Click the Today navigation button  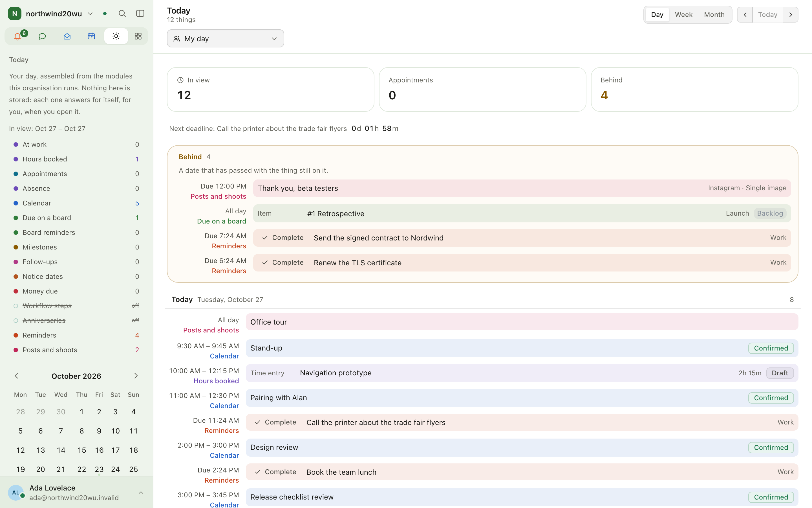768,14
